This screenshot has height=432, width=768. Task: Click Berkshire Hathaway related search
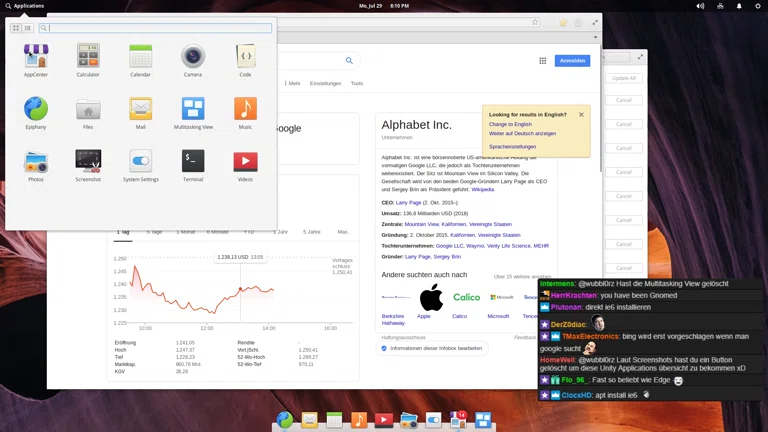393,319
